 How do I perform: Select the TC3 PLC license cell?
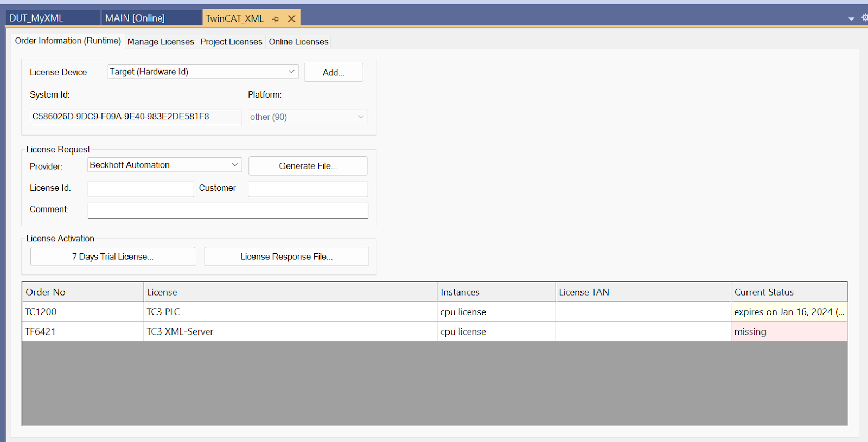290,312
